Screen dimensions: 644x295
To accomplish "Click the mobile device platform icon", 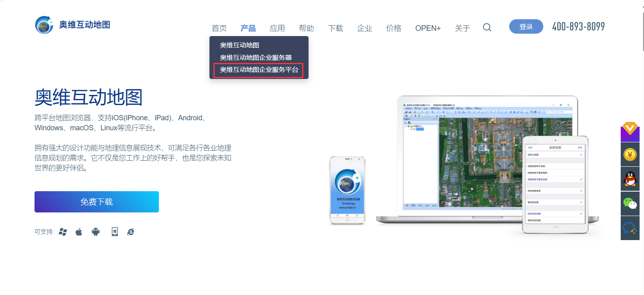I will click(x=115, y=232).
